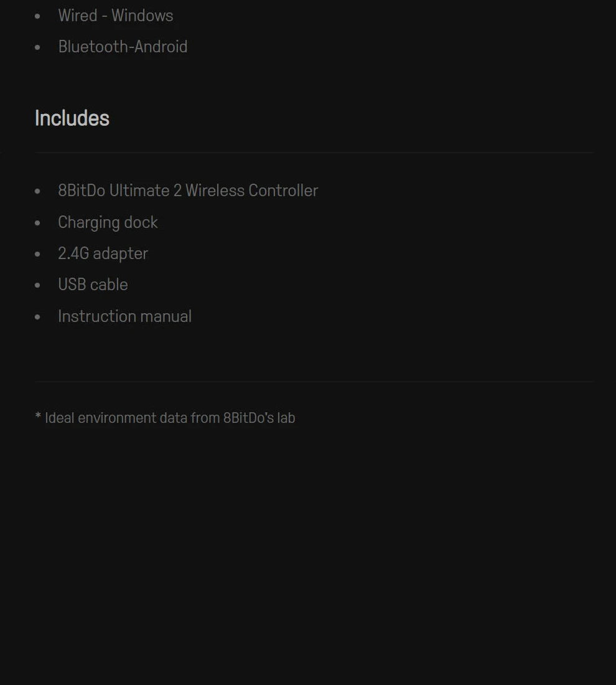The width and height of the screenshot is (616, 685).
Task: Click the divider line under "Includes"
Action: (314, 152)
